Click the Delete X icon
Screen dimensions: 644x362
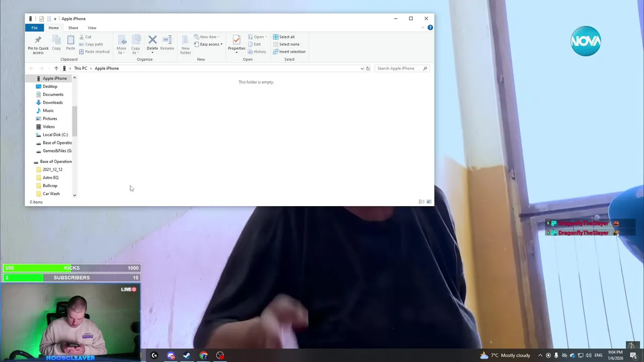(x=152, y=40)
